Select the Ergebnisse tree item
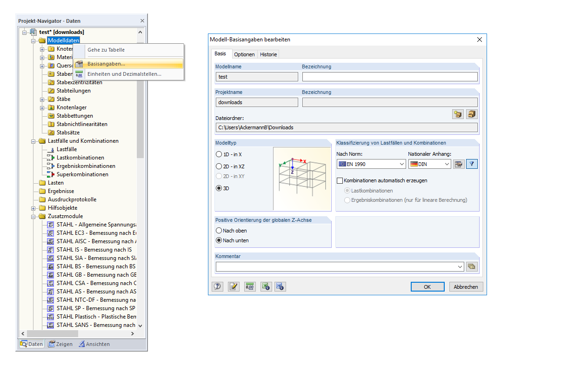Screen dimensions: 561x392 (61, 191)
